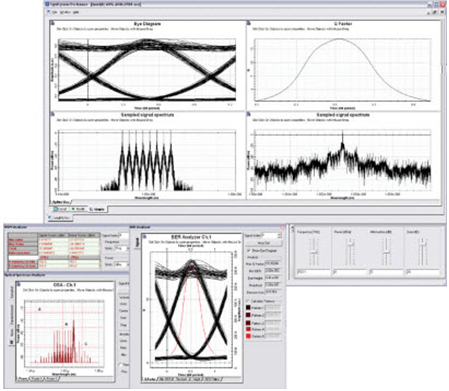Adjust the Frequency (THz) slider handle

(x=314, y=253)
